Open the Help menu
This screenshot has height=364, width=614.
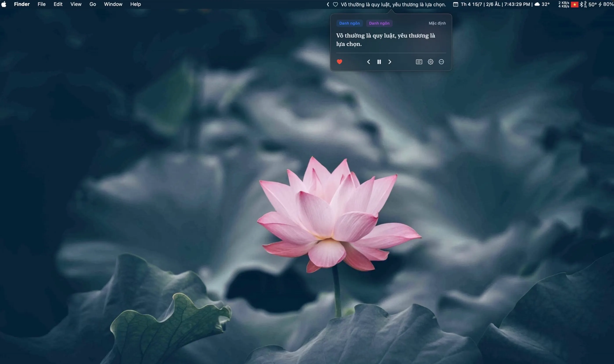(135, 4)
